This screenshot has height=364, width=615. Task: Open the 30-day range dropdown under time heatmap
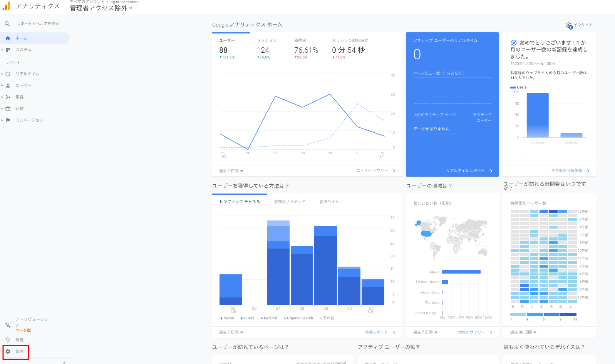point(523,332)
